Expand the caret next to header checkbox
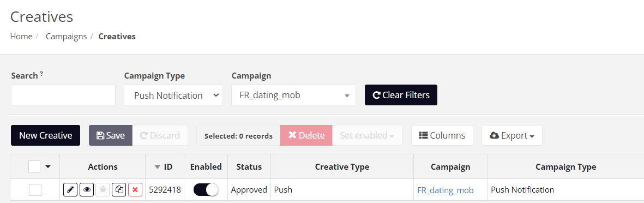The width and height of the screenshot is (644, 203). click(x=48, y=167)
